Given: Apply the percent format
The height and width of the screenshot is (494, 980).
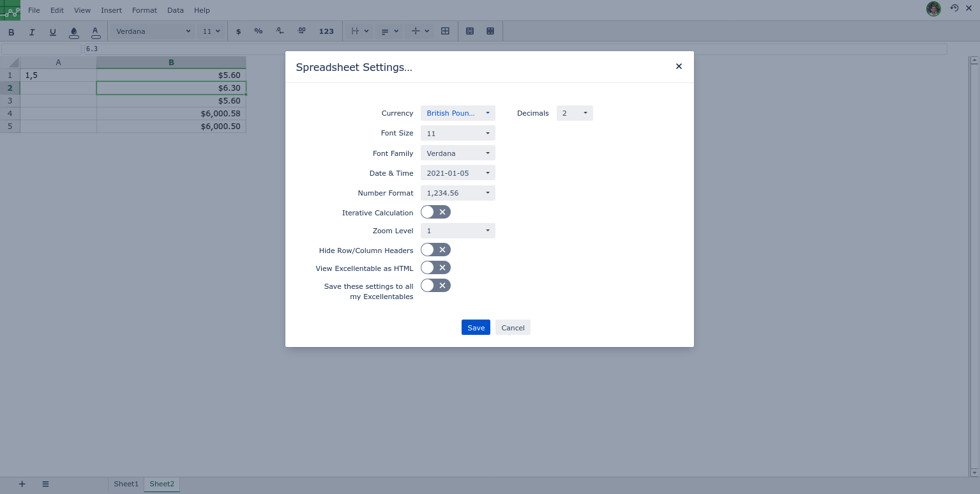Looking at the screenshot, I should [x=259, y=31].
